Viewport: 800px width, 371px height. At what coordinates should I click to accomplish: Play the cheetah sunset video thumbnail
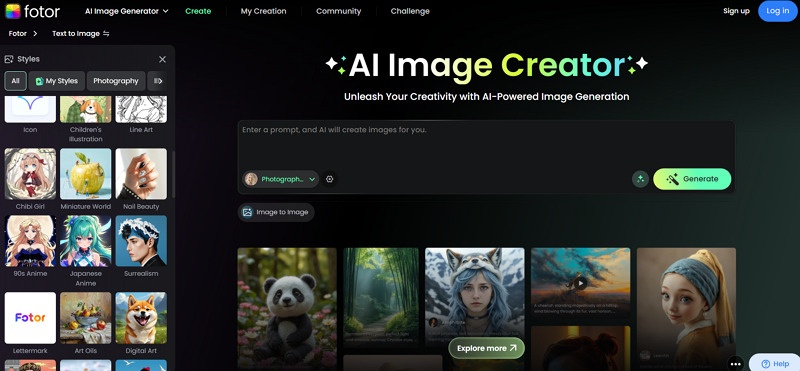[x=580, y=283]
